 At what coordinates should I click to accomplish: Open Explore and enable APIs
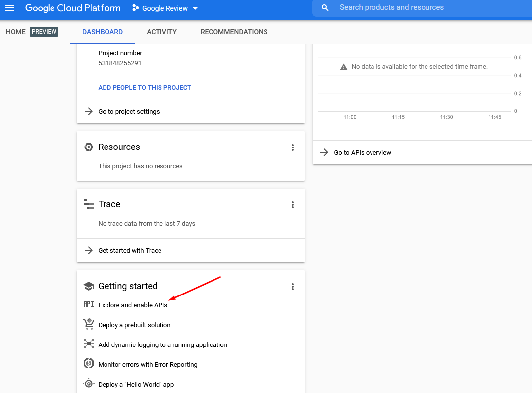tap(133, 305)
